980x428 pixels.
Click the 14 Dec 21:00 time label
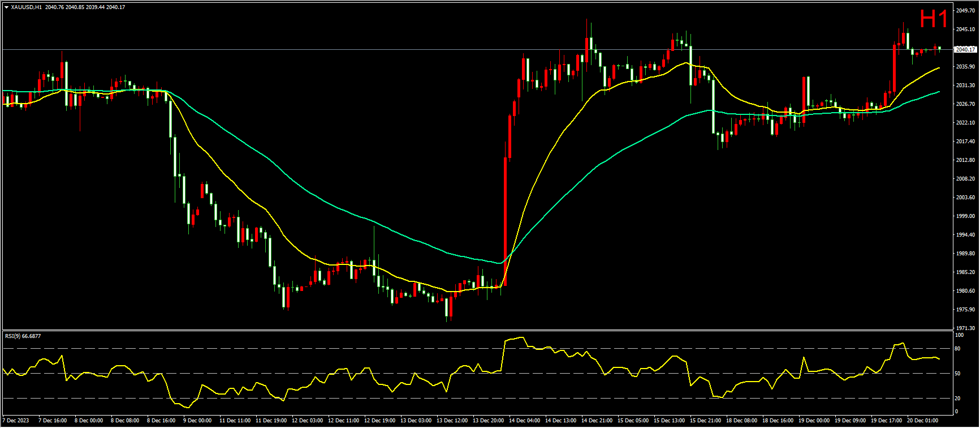click(x=597, y=421)
